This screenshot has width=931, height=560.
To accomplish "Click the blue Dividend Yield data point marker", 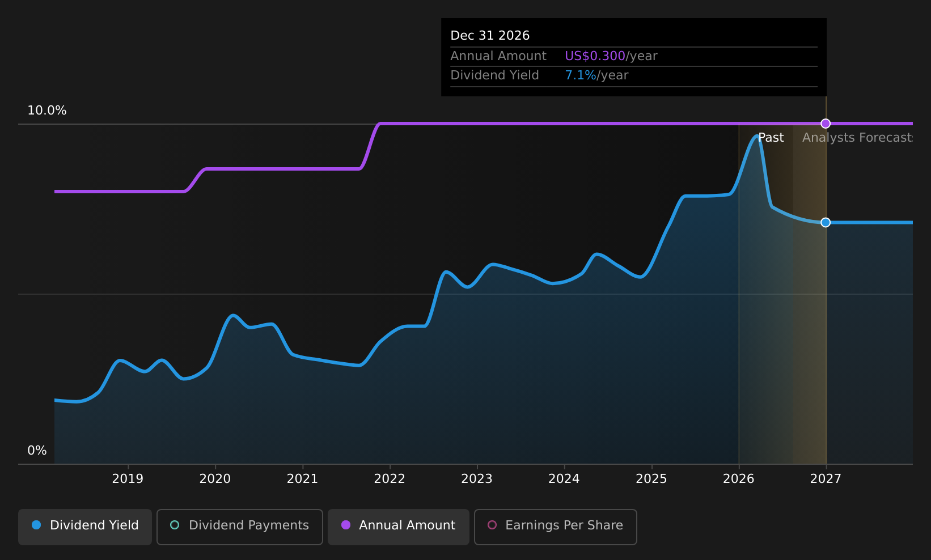I will 826,222.
